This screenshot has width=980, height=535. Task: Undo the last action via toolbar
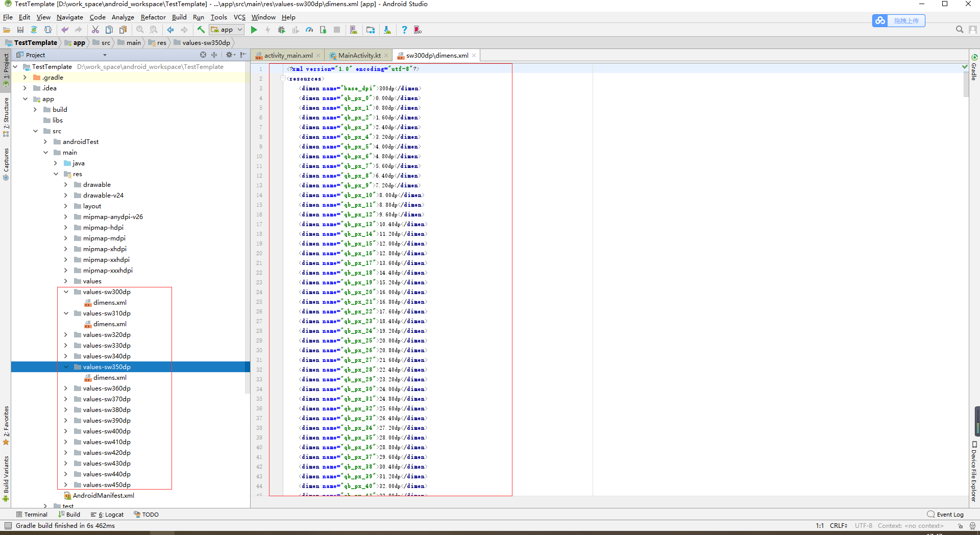click(x=65, y=30)
